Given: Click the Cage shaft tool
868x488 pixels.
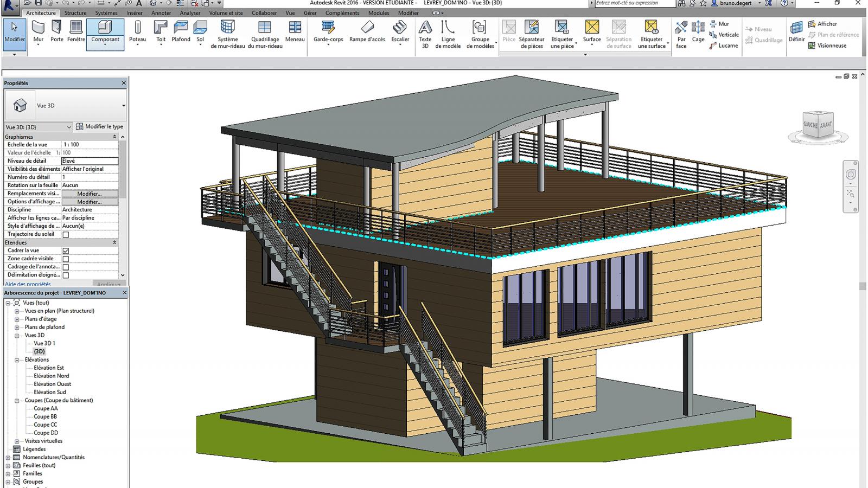Looking at the screenshot, I should click(x=698, y=32).
